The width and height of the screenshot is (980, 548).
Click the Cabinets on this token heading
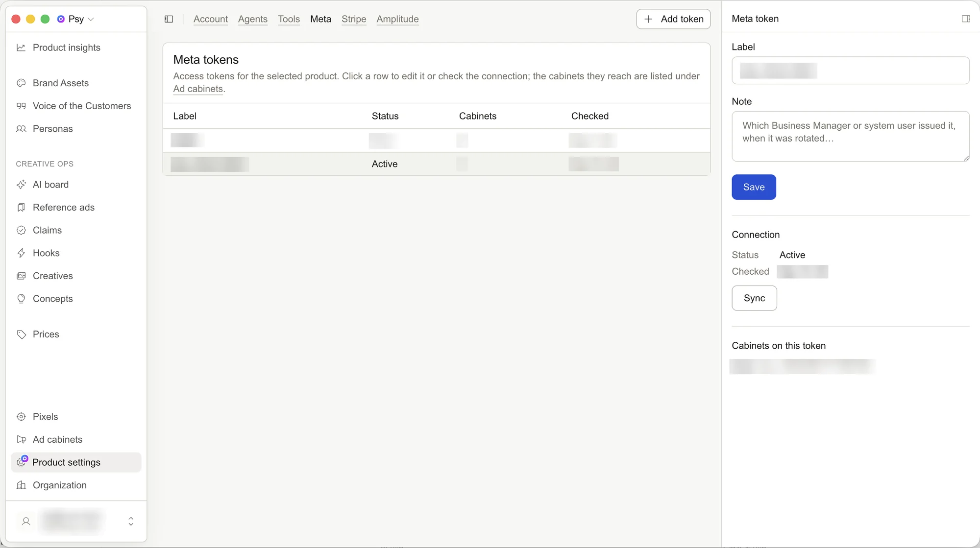[x=779, y=346]
